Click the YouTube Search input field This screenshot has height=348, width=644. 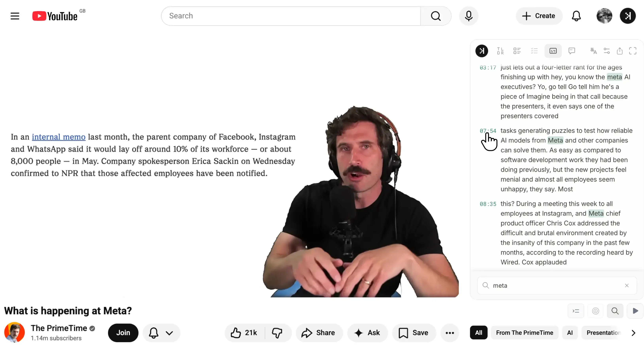pyautogui.click(x=291, y=16)
